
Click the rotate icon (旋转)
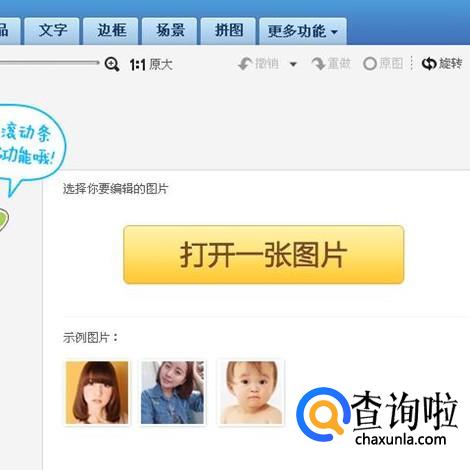coord(429,63)
